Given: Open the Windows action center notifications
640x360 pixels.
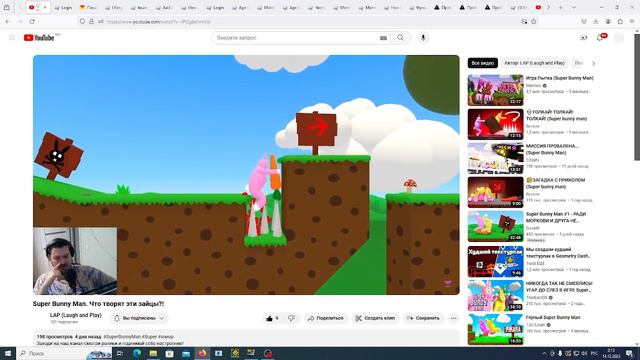Looking at the screenshot, I should click(x=630, y=353).
